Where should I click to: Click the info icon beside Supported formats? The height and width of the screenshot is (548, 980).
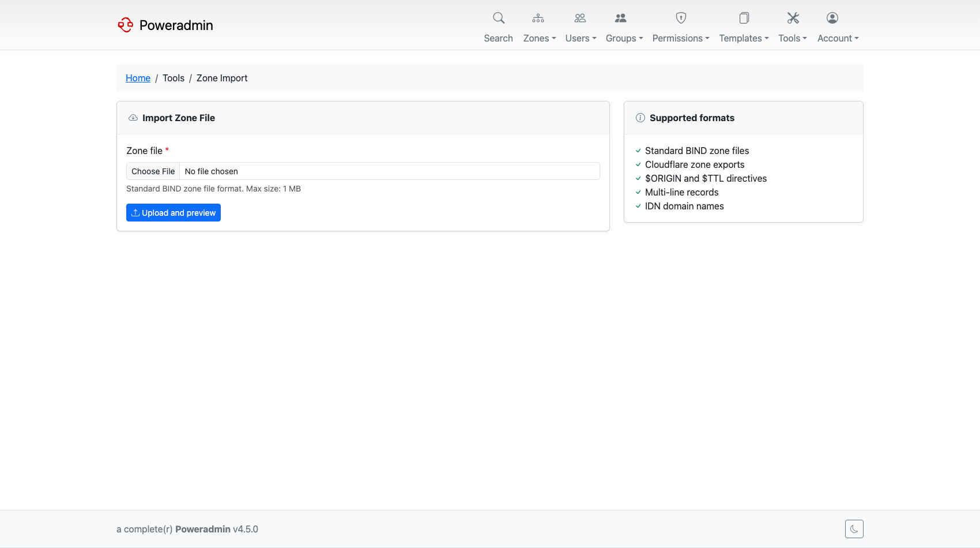640,118
